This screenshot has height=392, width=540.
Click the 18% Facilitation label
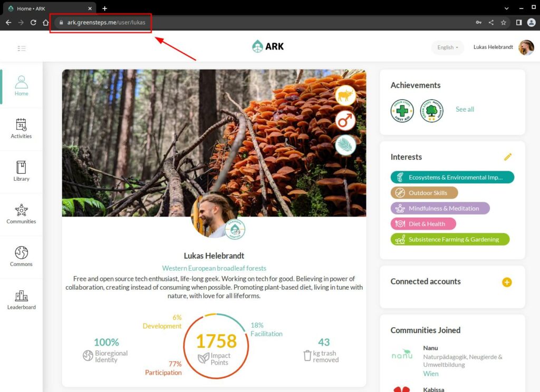click(x=266, y=329)
